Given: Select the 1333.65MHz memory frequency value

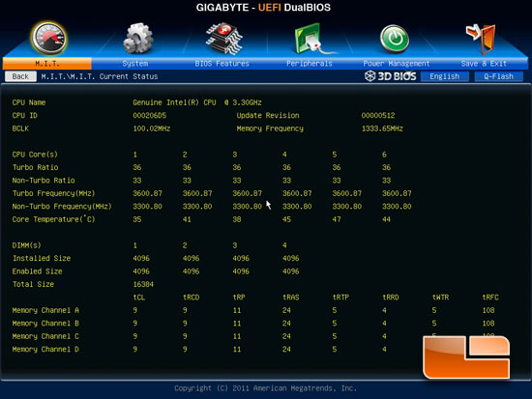Looking at the screenshot, I should coord(382,128).
